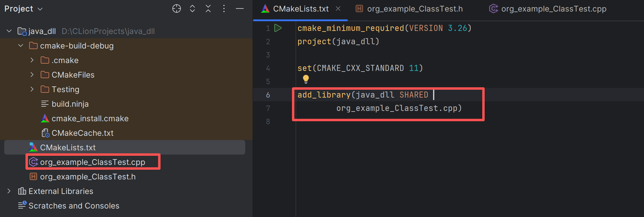644x217 pixels.
Task: Click org_example_ClassTest.cpp on line 7
Action: click(x=397, y=108)
